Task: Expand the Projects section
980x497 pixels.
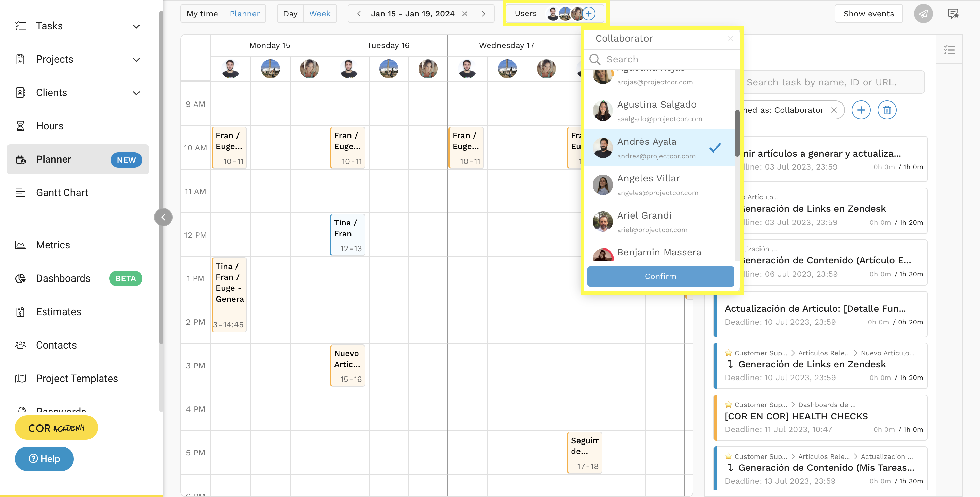Action: [136, 59]
